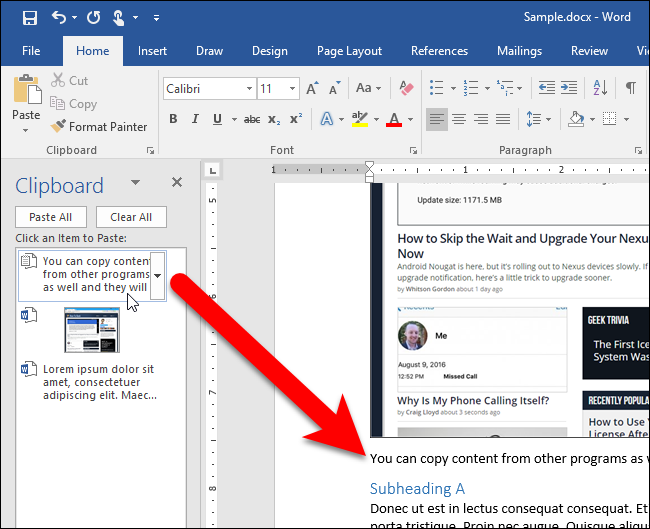The width and height of the screenshot is (650, 529).
Task: Apply red font color
Action: pyautogui.click(x=394, y=119)
